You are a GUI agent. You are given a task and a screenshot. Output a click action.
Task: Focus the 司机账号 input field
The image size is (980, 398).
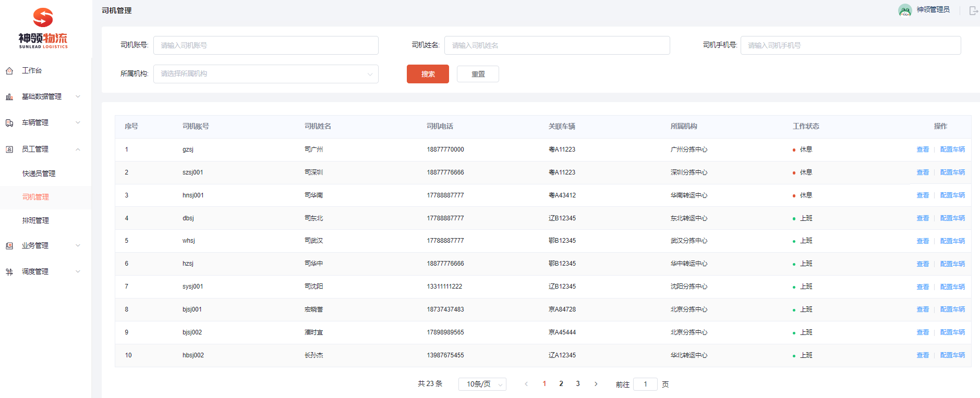(x=265, y=45)
